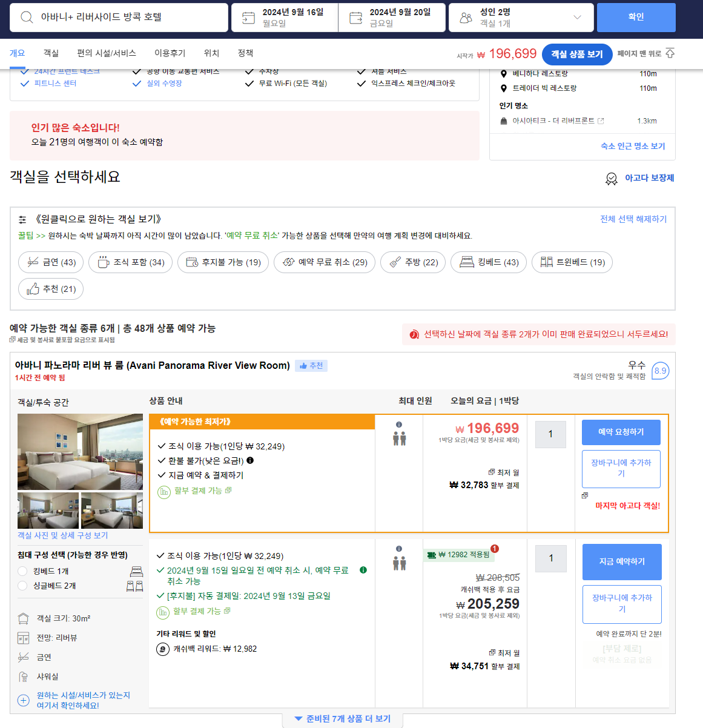Screen dimensions: 703x728
Task: Click the 객실 상품 보기 button
Action: tap(577, 55)
